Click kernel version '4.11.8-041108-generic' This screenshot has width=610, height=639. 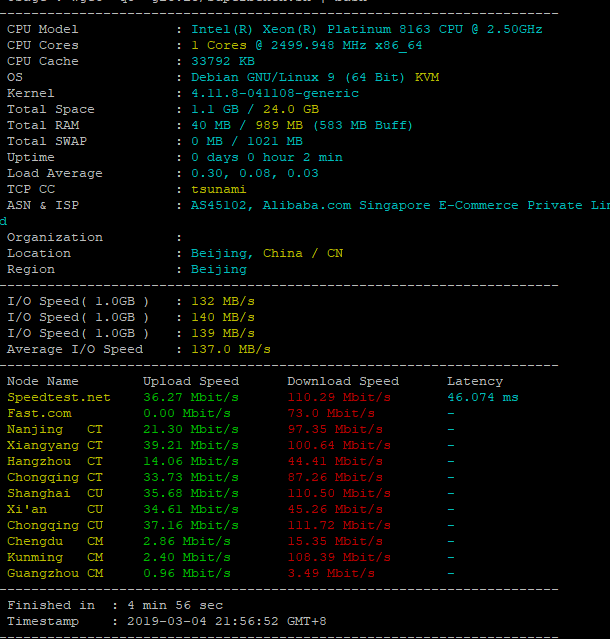275,93
